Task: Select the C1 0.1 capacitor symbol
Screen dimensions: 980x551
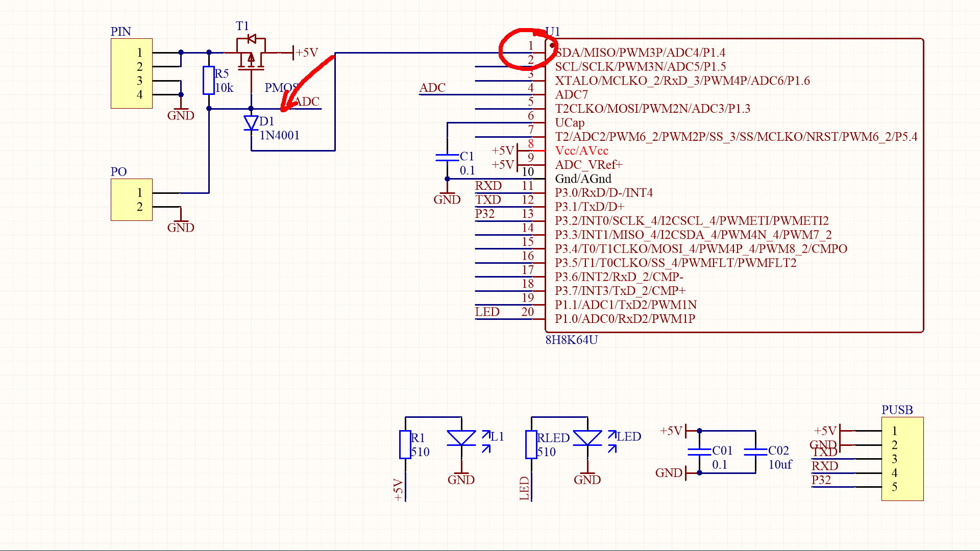Action: pos(447,157)
